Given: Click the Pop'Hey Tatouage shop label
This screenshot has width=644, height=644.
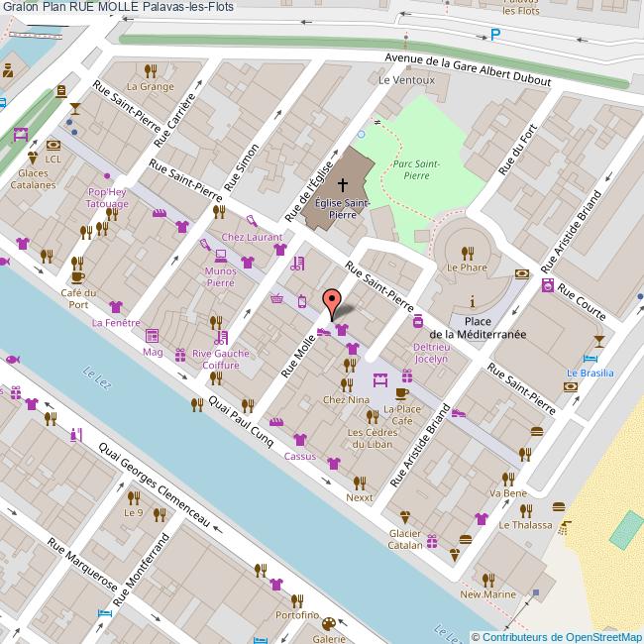Looking at the screenshot, I should [x=108, y=197].
